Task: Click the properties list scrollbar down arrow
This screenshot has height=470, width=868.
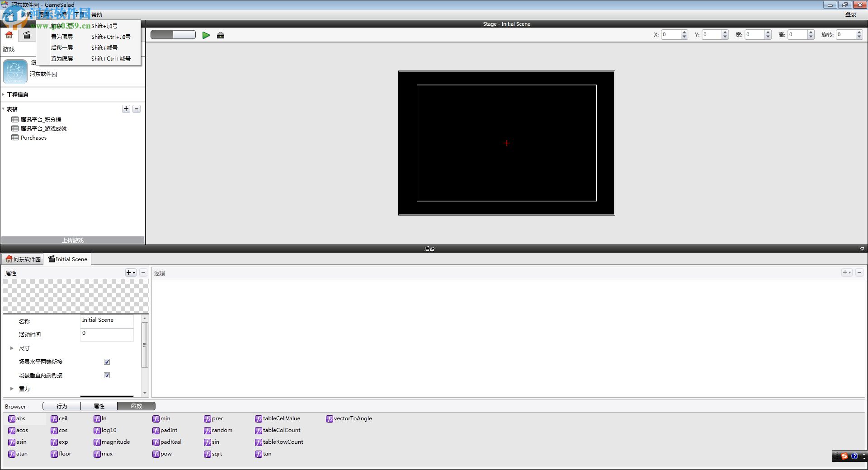Action: coord(145,393)
